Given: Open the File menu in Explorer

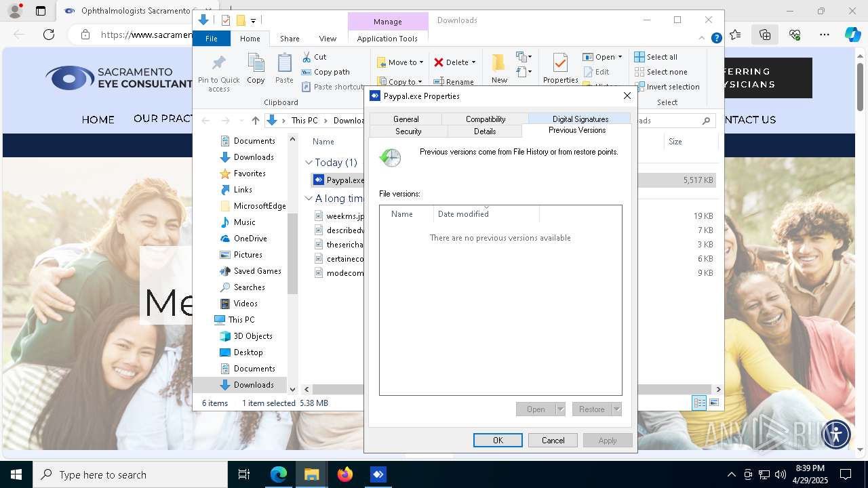Looking at the screenshot, I should pos(212,39).
